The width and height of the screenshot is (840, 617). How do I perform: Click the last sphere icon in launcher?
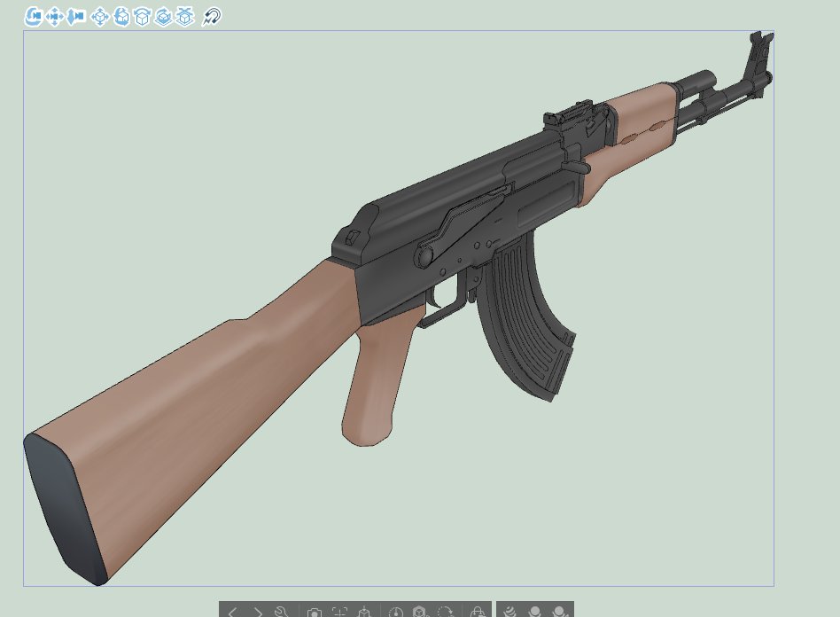(560, 612)
